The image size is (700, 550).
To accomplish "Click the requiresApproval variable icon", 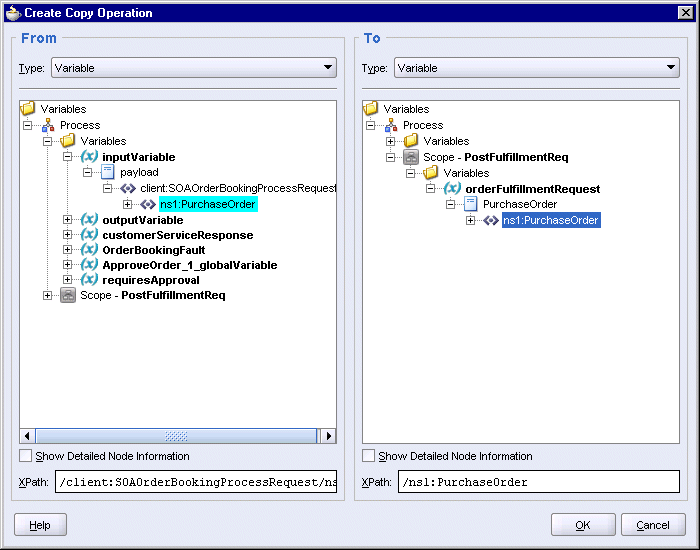I will click(x=89, y=280).
